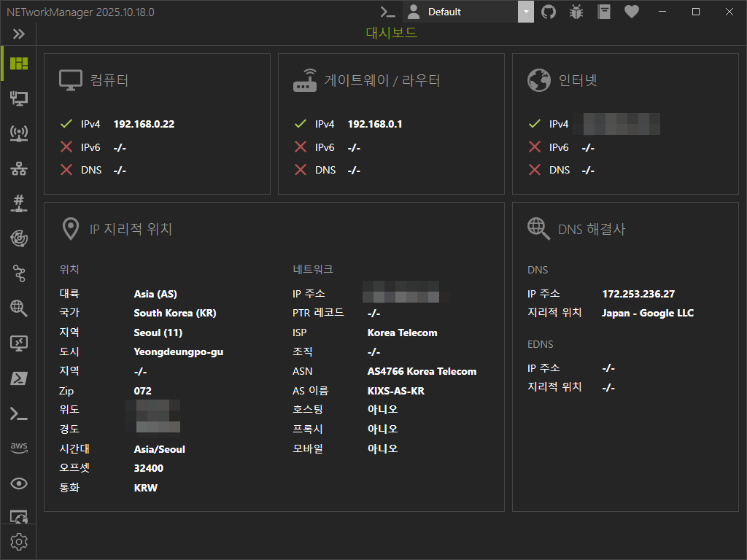
Task: Open the AWS Session Manager icon
Action: point(18,448)
